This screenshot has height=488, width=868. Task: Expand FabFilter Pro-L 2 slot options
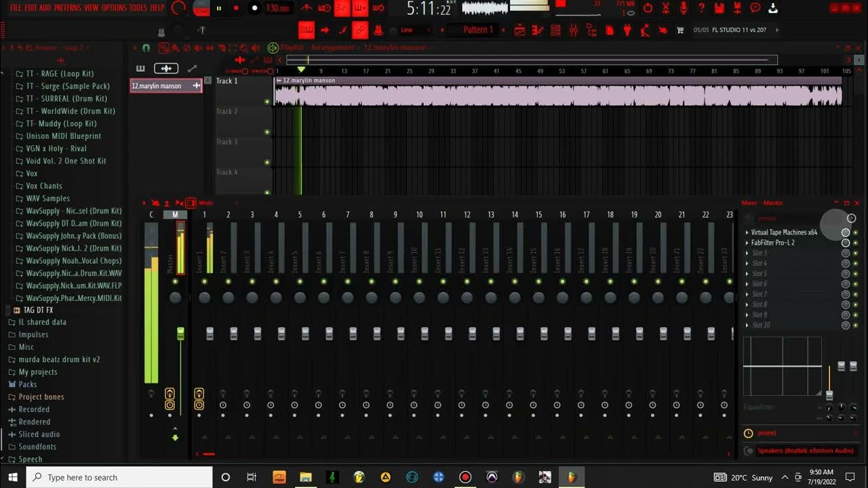click(747, 243)
